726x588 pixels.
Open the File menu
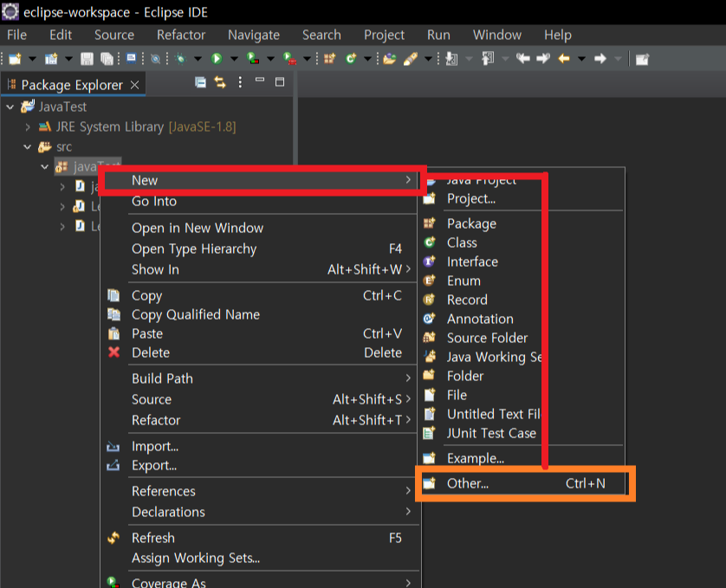pyautogui.click(x=16, y=36)
